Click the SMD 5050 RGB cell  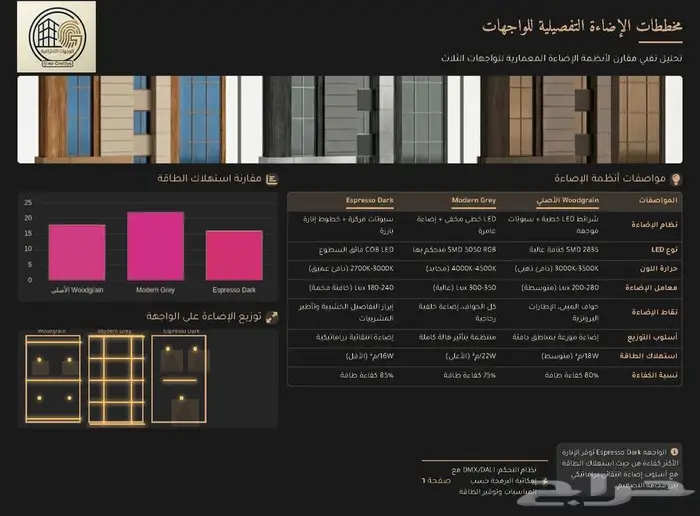click(454, 250)
